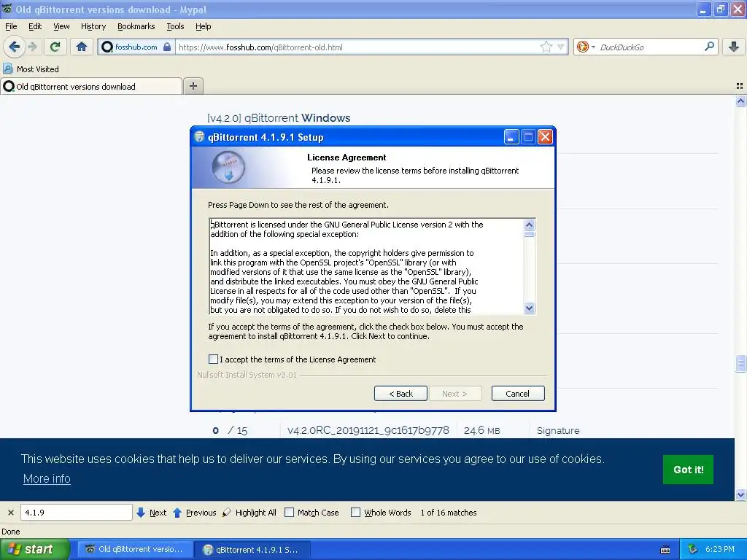This screenshot has width=747, height=560.
Task: Cancel the qBittorrent setup
Action: point(518,393)
